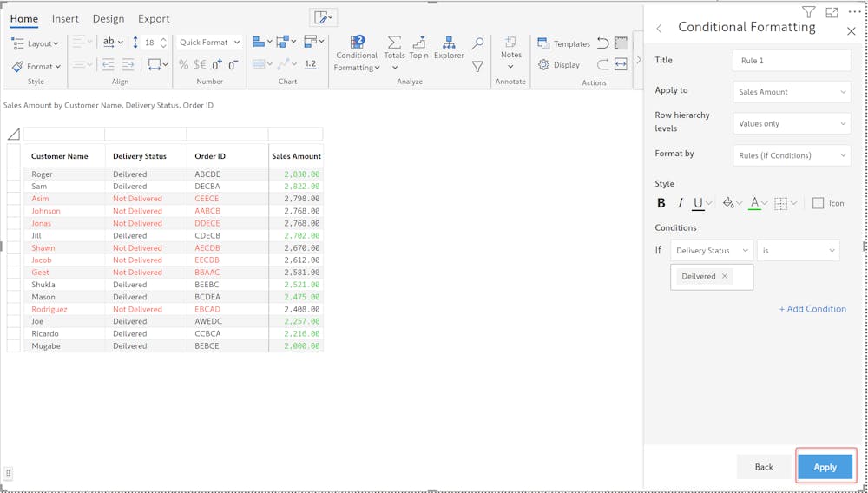Enable the Icon checkbox in Style

[x=818, y=203]
